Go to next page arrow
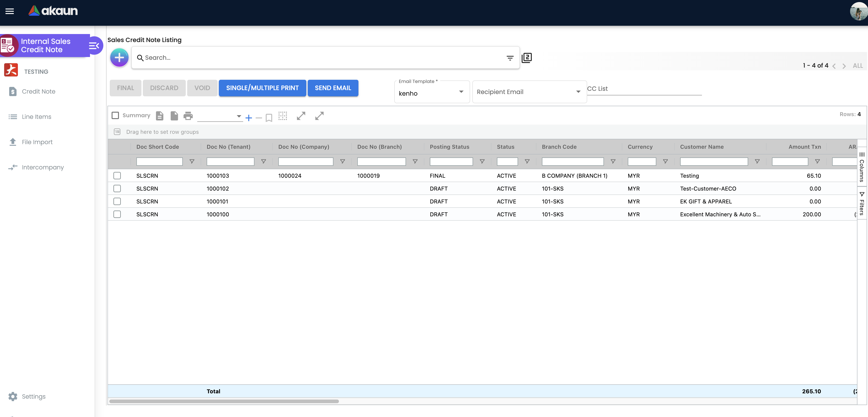 coord(844,66)
